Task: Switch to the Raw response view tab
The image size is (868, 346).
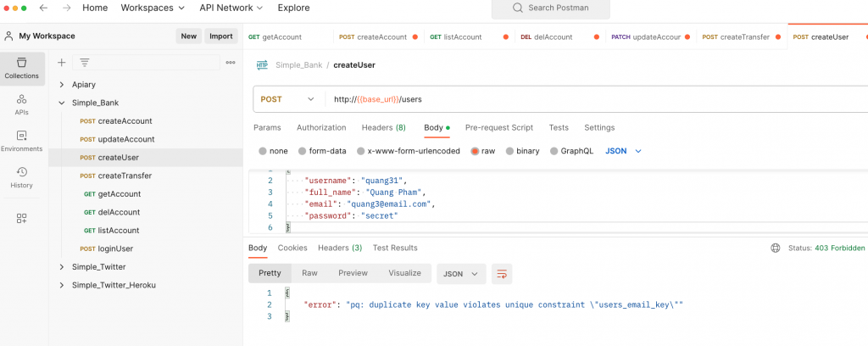Action: tap(309, 273)
